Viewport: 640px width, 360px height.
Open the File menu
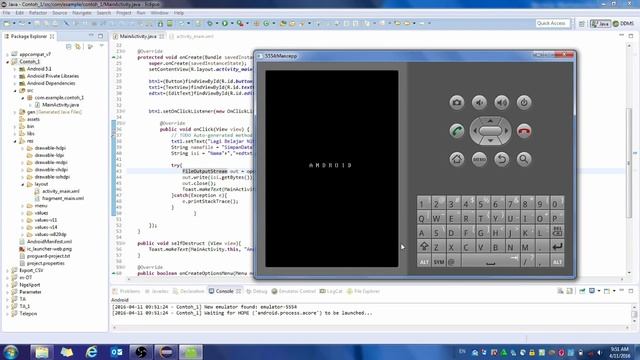(7, 13)
